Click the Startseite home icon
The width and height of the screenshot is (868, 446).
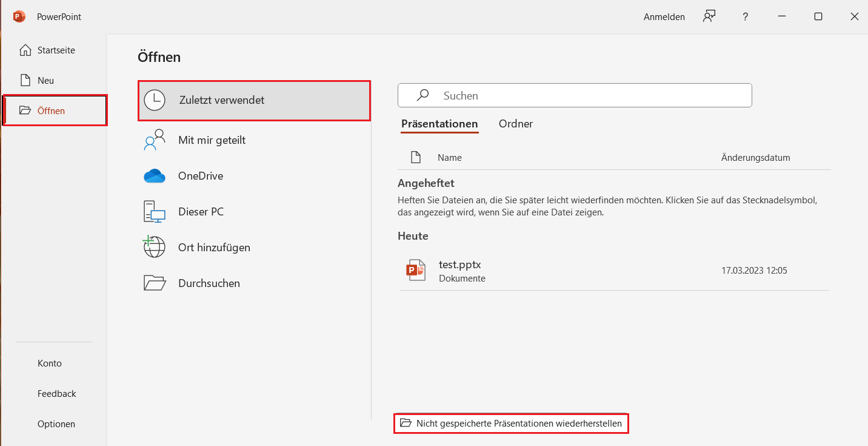[x=25, y=50]
